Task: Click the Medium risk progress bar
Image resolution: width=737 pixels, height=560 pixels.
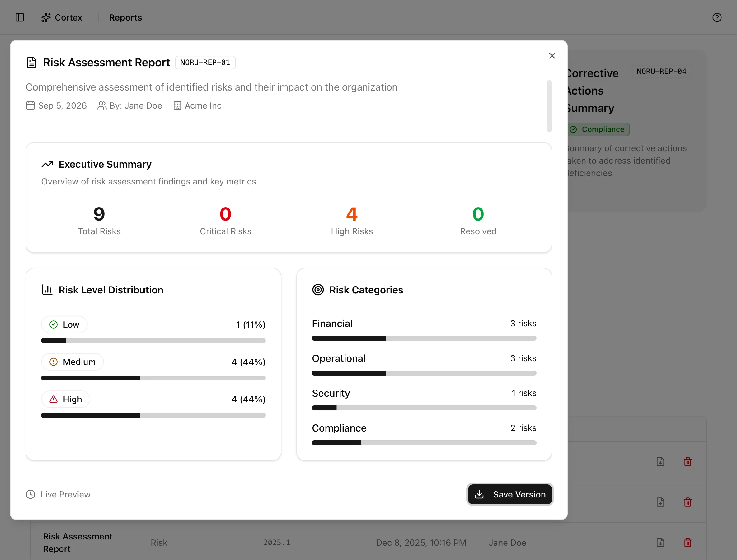Action: (153, 378)
